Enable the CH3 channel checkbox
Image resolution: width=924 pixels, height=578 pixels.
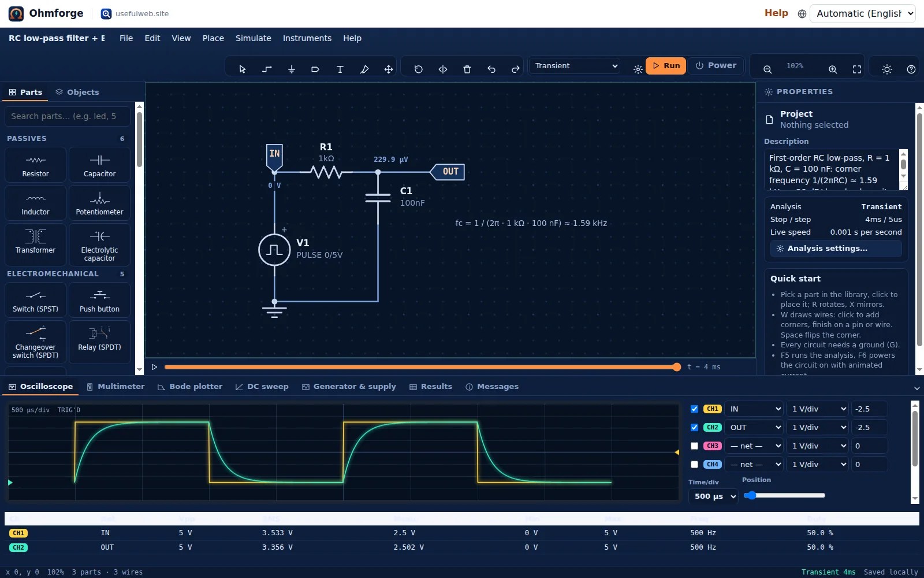(x=694, y=446)
